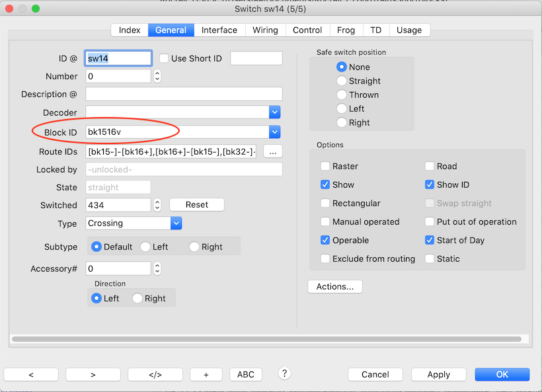Click the plus button to add
542x392 pixels.
206,374
